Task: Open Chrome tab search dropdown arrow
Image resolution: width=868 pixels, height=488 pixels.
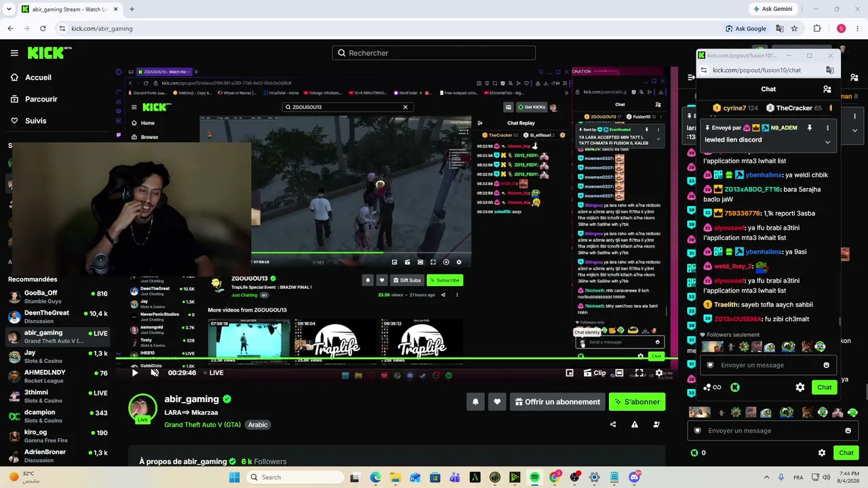Action: point(8,9)
